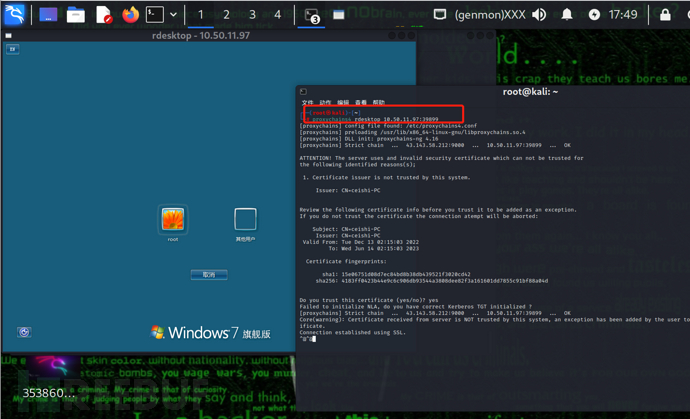Switch to workspace 4
Image resolution: width=690 pixels, height=419 pixels.
pos(278,15)
